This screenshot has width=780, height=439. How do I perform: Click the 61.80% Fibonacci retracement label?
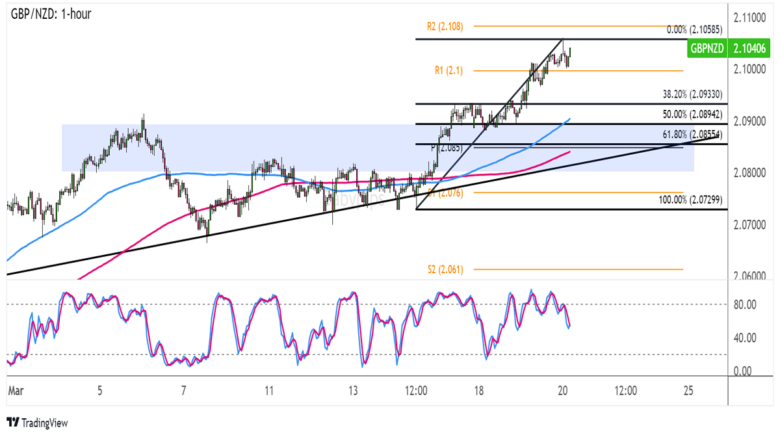(652, 135)
